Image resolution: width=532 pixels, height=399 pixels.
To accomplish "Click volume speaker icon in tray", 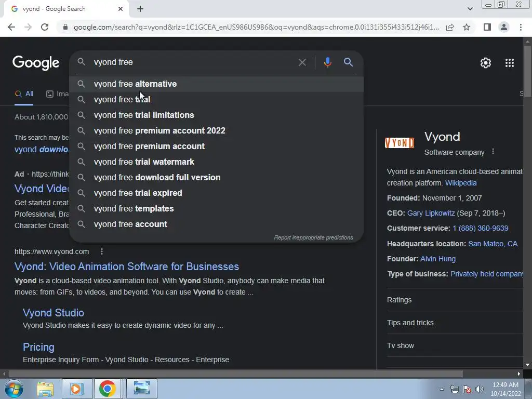I will 480,389.
